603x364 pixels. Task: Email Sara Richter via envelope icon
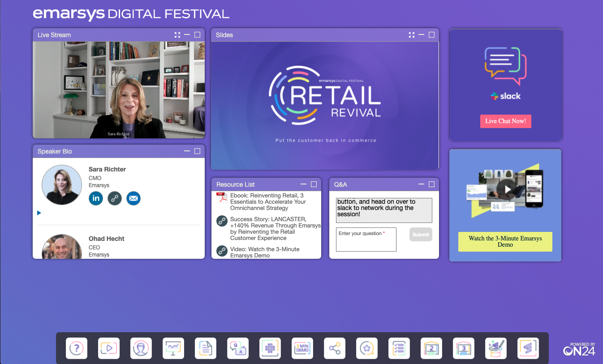click(134, 198)
